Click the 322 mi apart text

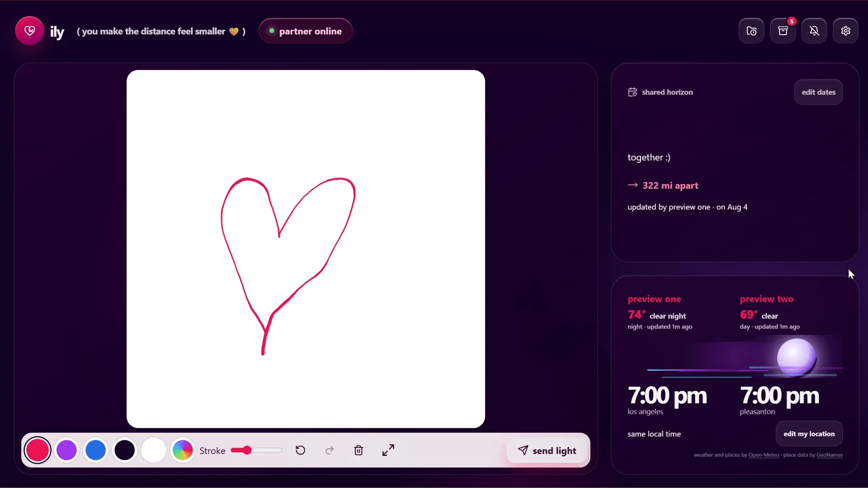point(670,185)
